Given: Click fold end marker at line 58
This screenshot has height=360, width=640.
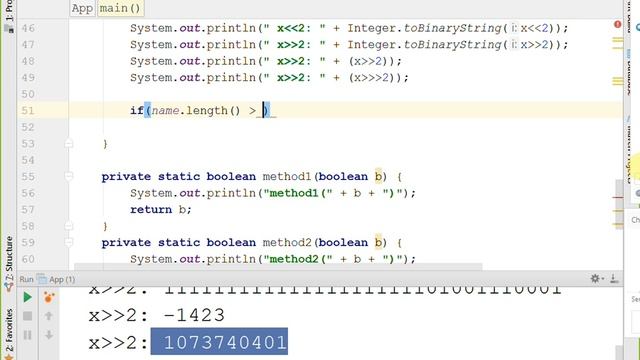Looking at the screenshot, I should click(69, 226).
